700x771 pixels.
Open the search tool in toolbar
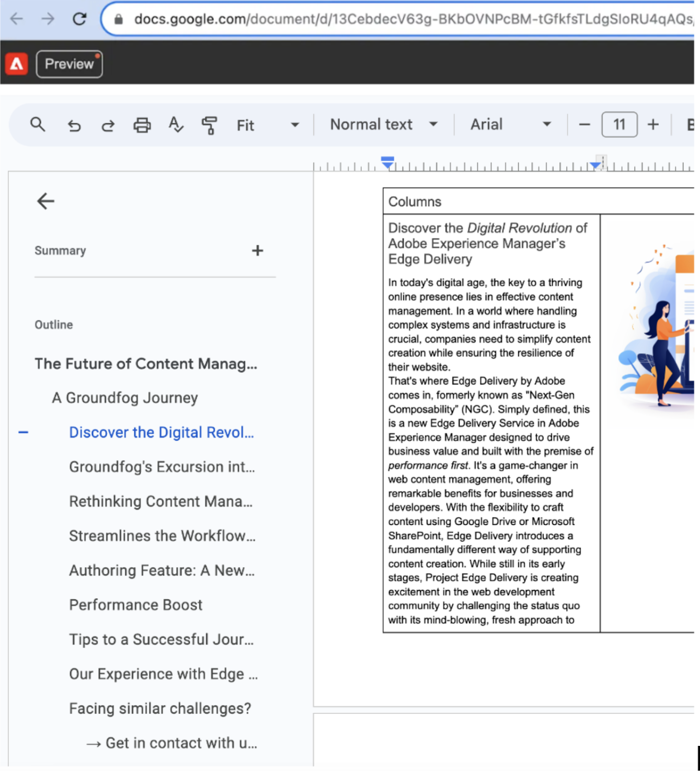point(38,125)
